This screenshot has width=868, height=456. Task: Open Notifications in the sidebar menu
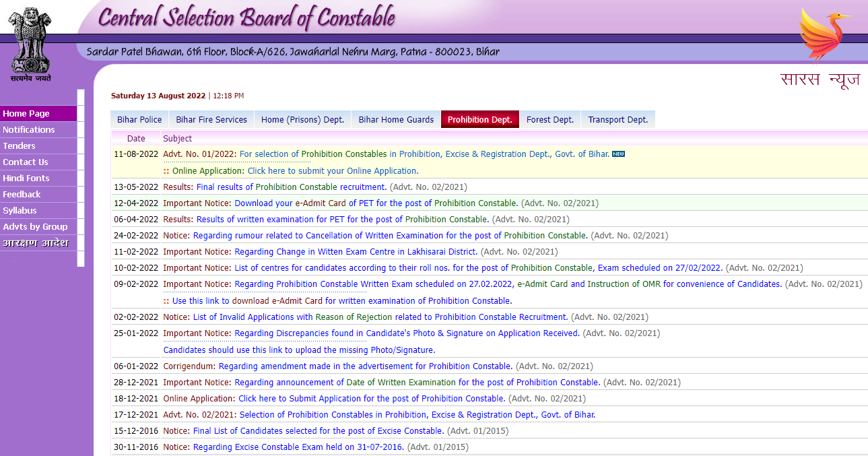[29, 130]
